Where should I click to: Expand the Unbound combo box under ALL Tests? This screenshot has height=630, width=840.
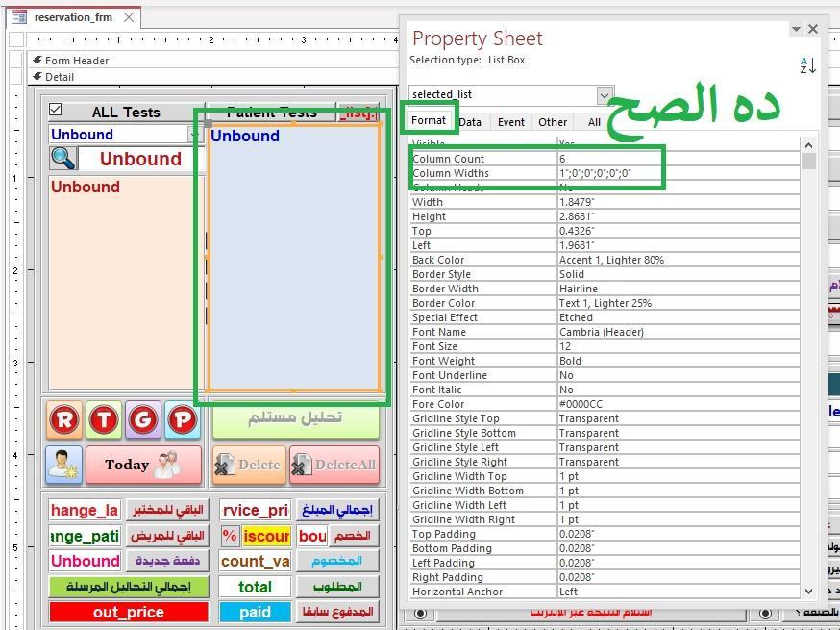pyautogui.click(x=195, y=135)
